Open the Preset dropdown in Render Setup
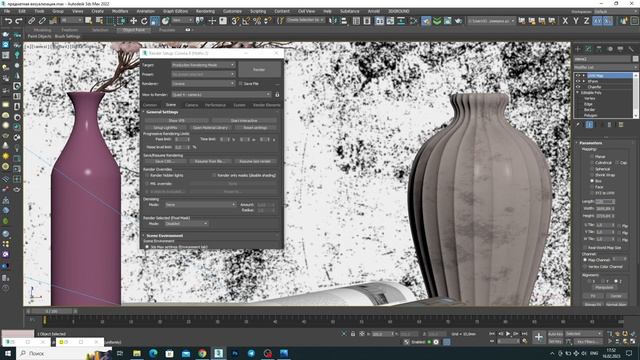The width and height of the screenshot is (640, 360). pos(203,74)
